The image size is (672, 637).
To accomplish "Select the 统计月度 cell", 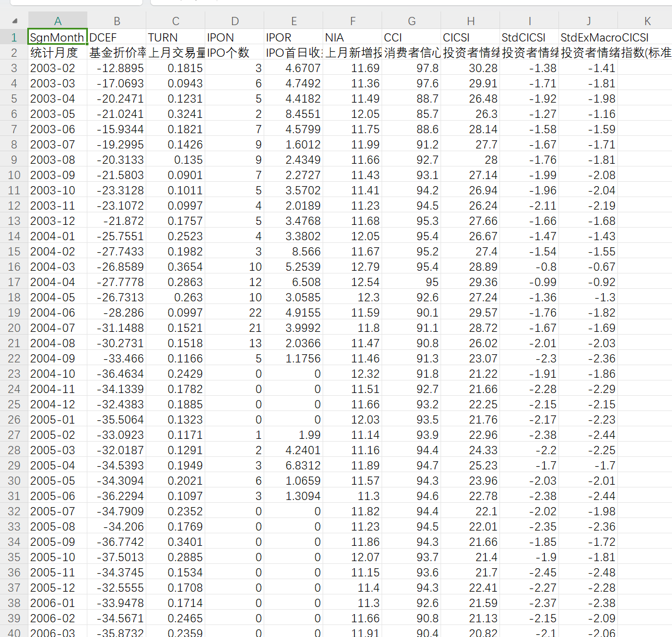I will [57, 52].
